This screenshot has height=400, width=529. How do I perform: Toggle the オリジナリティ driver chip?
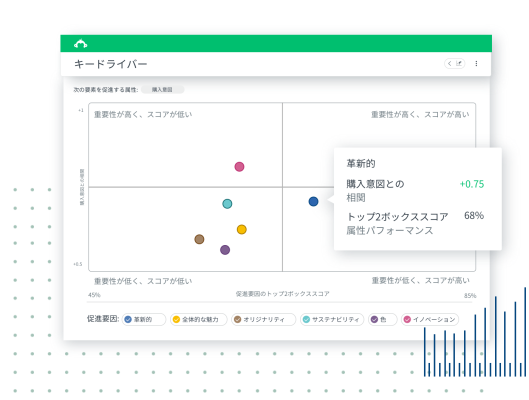(x=263, y=319)
